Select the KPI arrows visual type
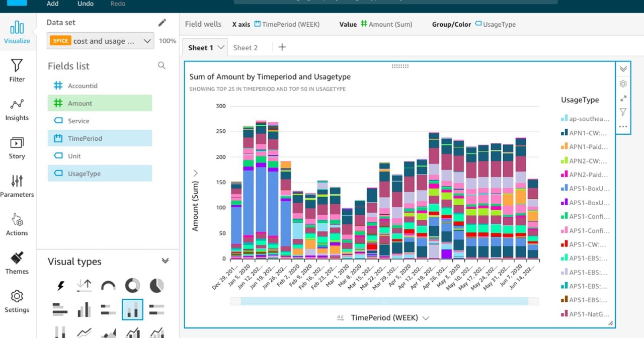 [x=84, y=286]
